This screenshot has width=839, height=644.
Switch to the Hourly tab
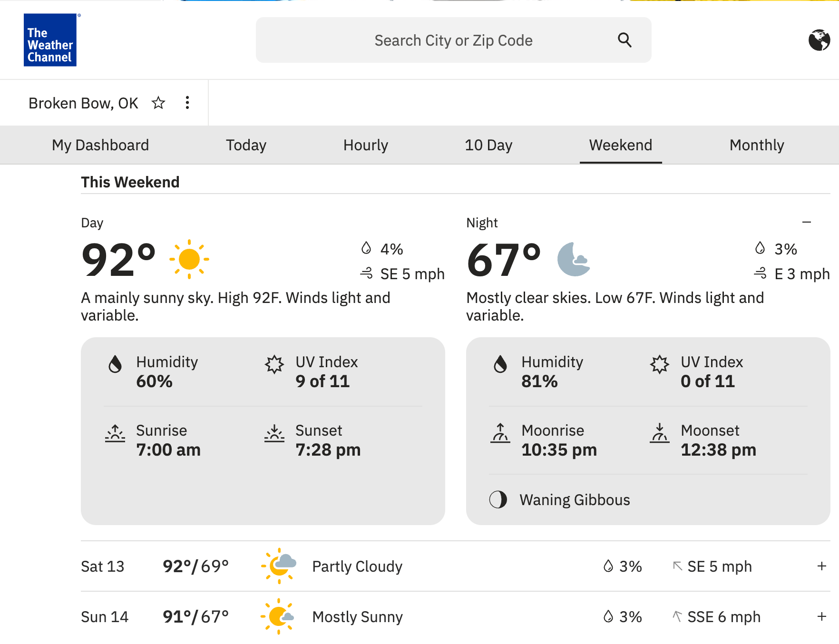365,145
